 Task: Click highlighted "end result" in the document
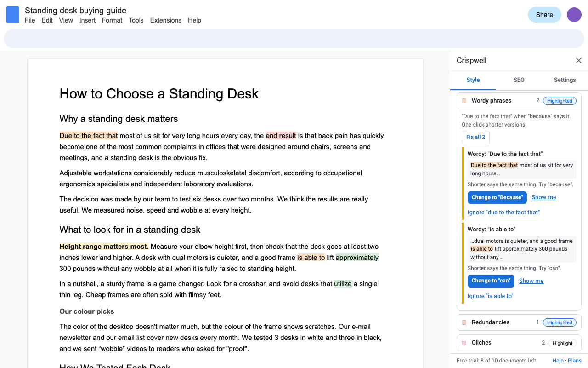pos(281,136)
